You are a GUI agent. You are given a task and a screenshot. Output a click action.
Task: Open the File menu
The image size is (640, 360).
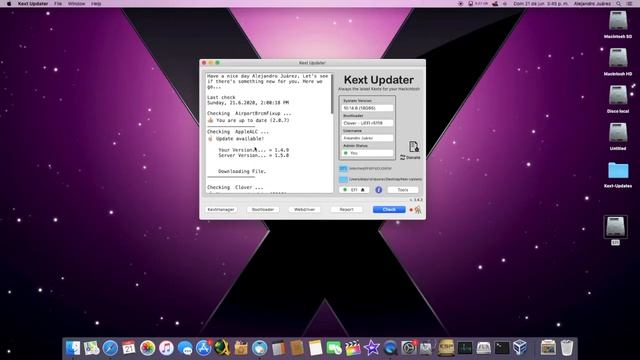(58, 4)
